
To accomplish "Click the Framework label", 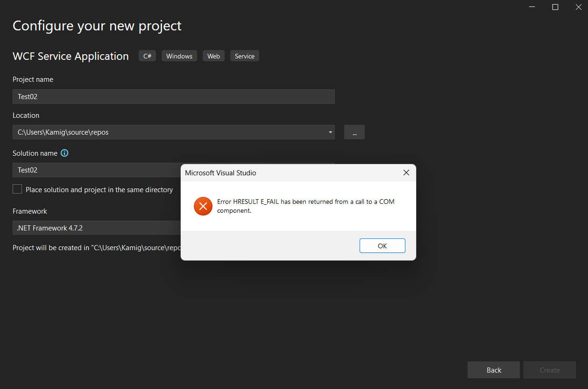I will 30,211.
